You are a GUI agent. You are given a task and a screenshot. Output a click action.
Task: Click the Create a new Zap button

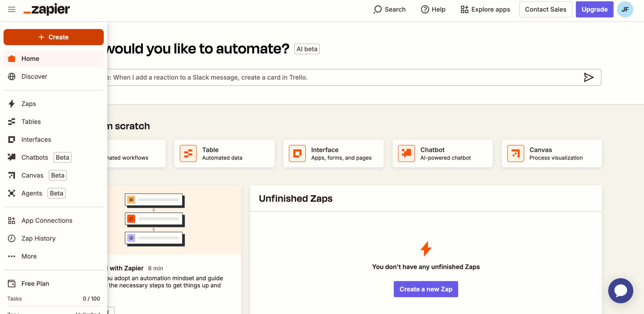click(x=426, y=289)
